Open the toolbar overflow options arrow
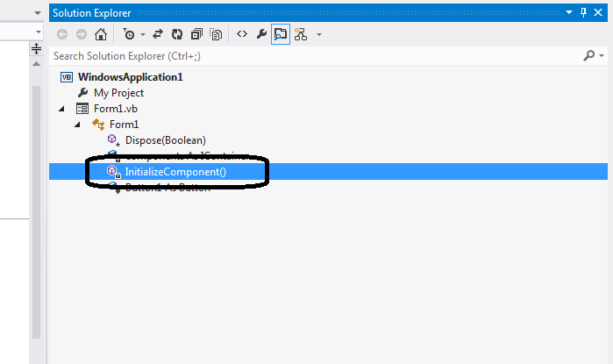This screenshot has width=613, height=364. 319,35
